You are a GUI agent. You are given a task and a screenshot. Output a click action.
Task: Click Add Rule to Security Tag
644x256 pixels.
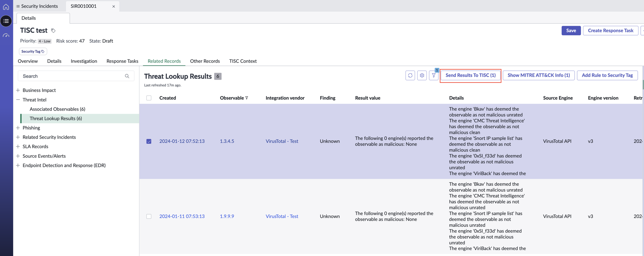[607, 75]
